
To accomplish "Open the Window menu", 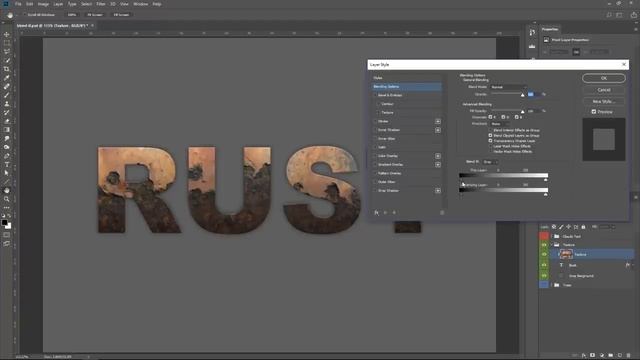I will point(141,4).
